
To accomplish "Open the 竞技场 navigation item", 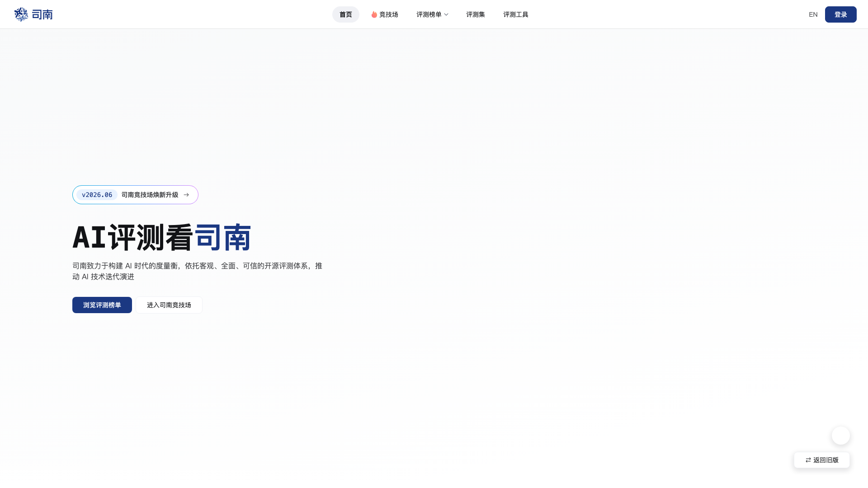I will click(x=385, y=14).
